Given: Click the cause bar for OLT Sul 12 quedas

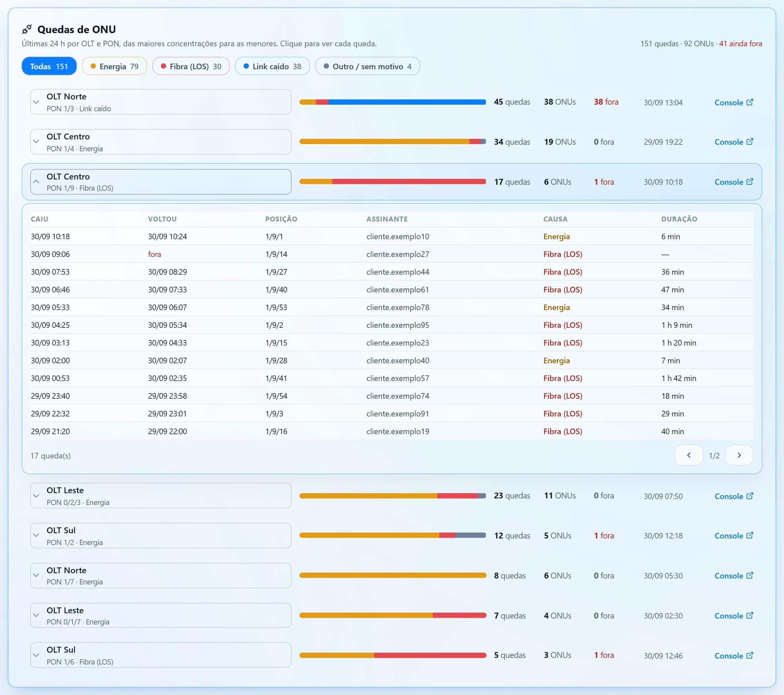Looking at the screenshot, I should (392, 535).
